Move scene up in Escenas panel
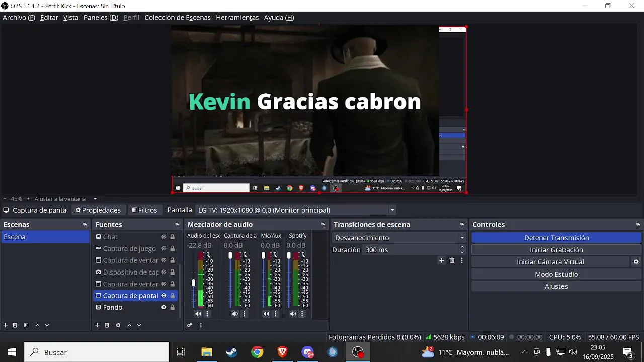This screenshot has height=362, width=644. (37, 325)
